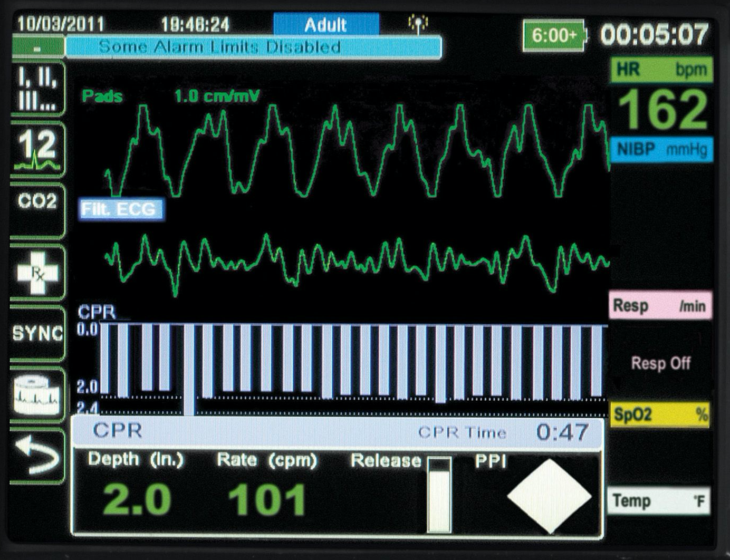Start a 12-lead ECG acquisition

coord(37,149)
